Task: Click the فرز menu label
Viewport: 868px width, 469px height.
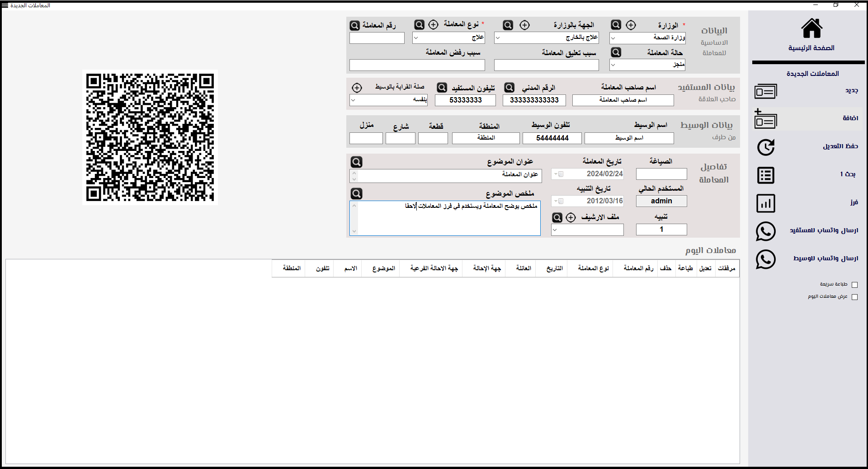Action: coord(854,202)
